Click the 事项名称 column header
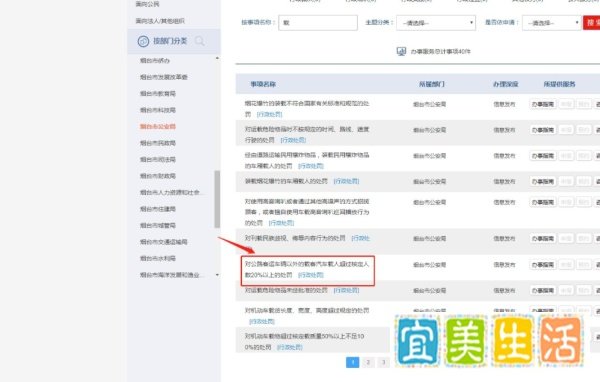 click(263, 84)
